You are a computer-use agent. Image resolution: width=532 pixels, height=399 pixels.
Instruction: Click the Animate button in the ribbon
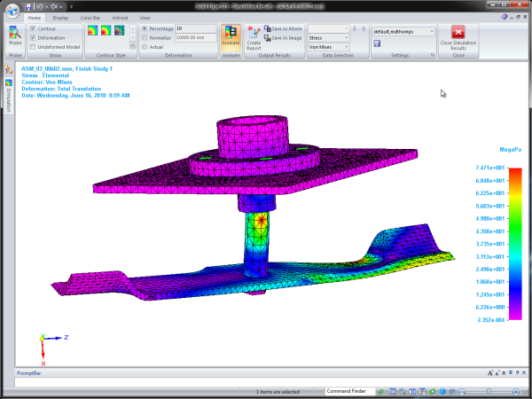pyautogui.click(x=231, y=36)
